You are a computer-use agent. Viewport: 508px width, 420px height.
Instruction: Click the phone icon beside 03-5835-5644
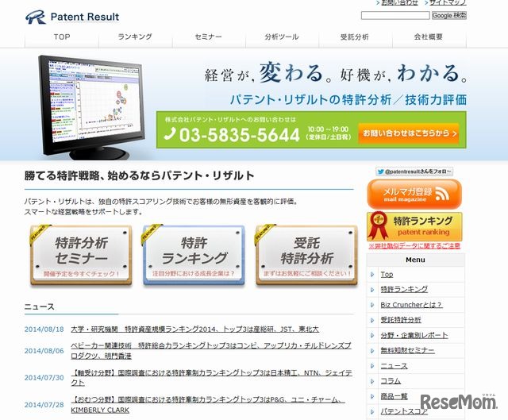[169, 134]
